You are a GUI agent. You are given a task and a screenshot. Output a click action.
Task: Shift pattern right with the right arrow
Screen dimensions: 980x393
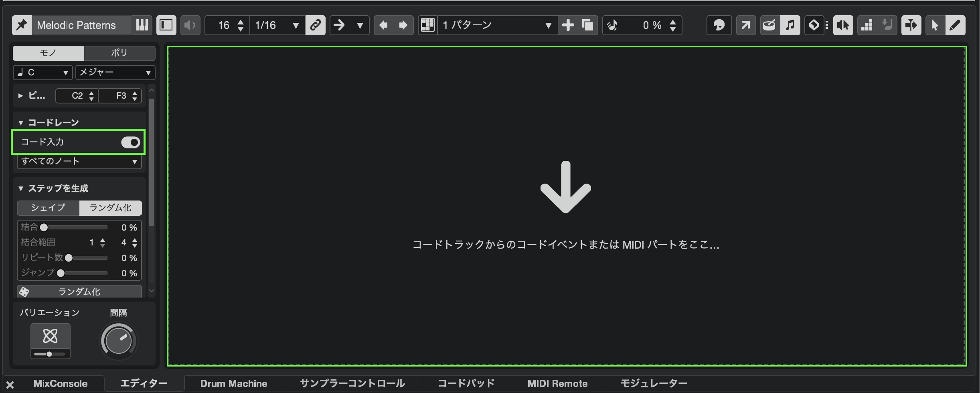tap(403, 25)
